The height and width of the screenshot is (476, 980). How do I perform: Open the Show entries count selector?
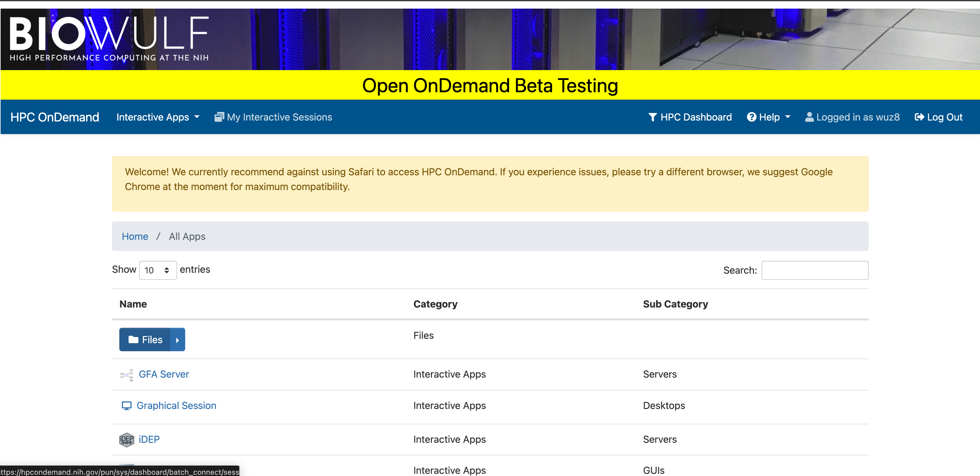pos(157,270)
